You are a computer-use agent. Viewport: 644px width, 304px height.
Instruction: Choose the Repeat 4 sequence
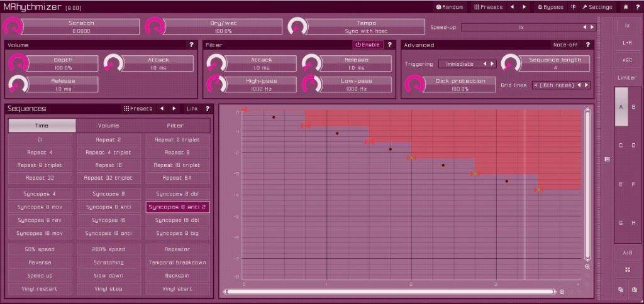40,152
